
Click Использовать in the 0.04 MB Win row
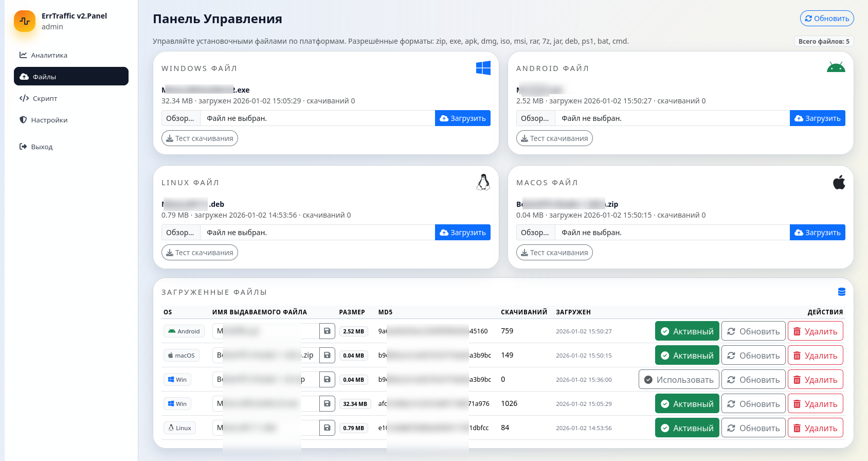point(679,380)
